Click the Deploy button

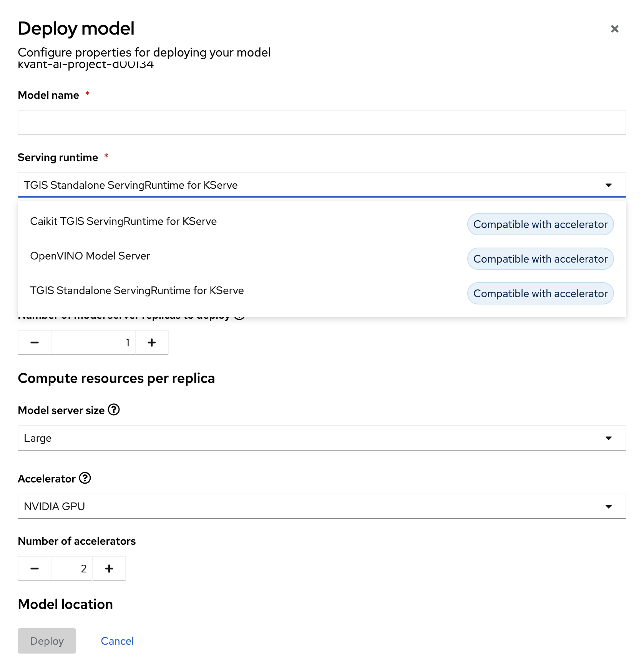(x=46, y=640)
